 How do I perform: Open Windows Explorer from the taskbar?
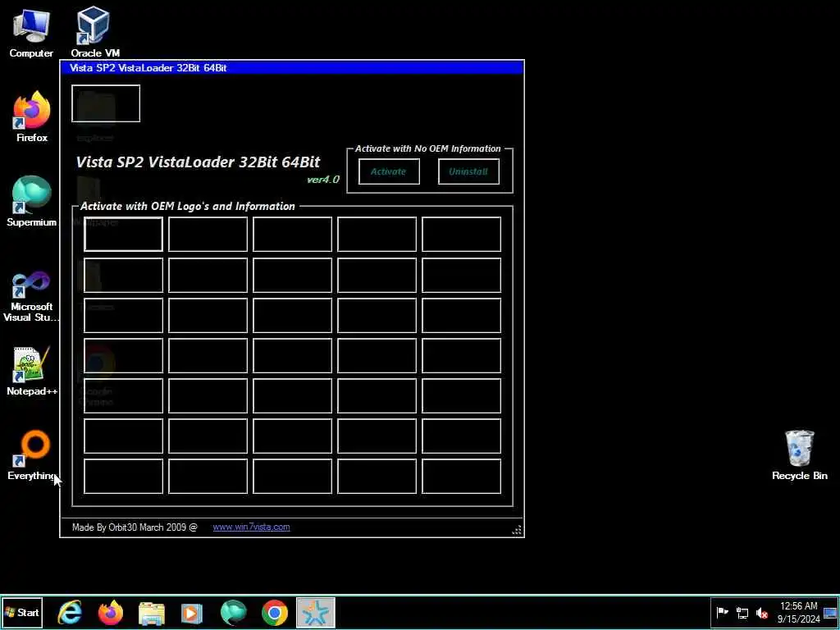(x=152, y=613)
